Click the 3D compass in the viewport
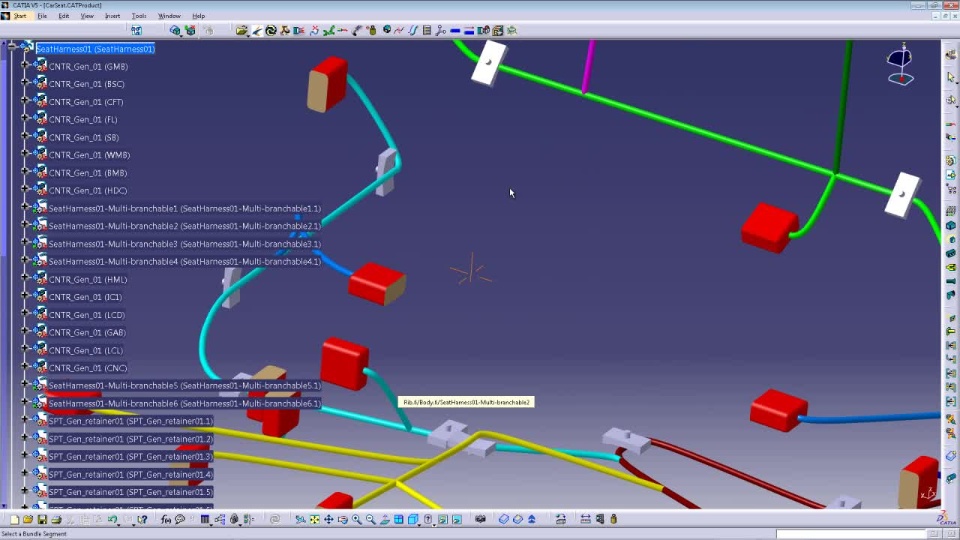The height and width of the screenshot is (540, 960). click(x=900, y=64)
